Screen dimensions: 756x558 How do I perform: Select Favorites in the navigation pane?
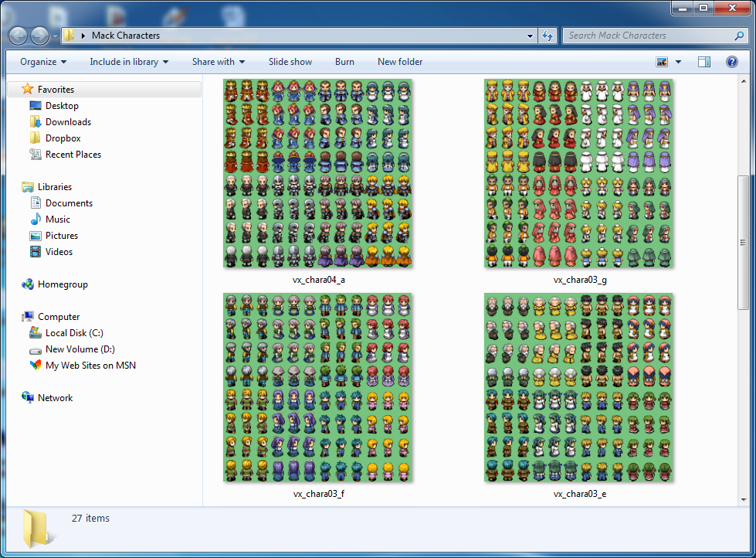[56, 90]
